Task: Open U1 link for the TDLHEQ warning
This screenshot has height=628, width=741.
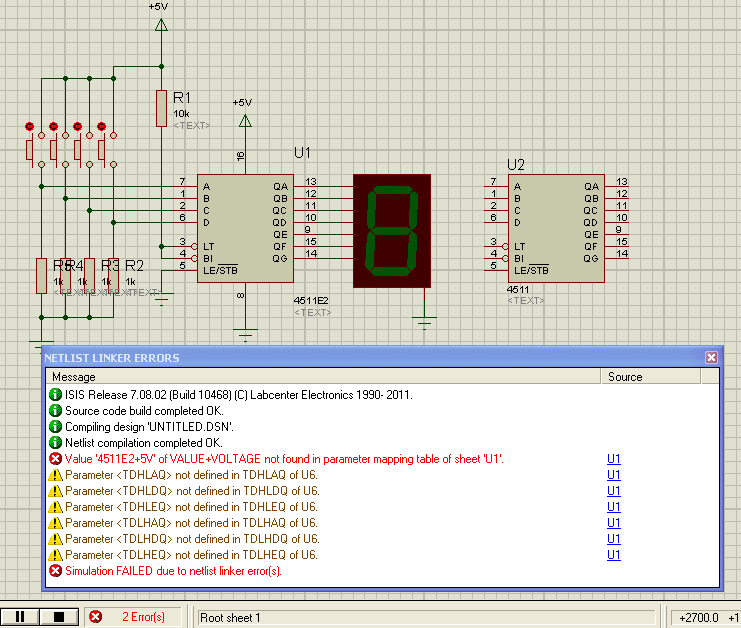Action: 614,555
